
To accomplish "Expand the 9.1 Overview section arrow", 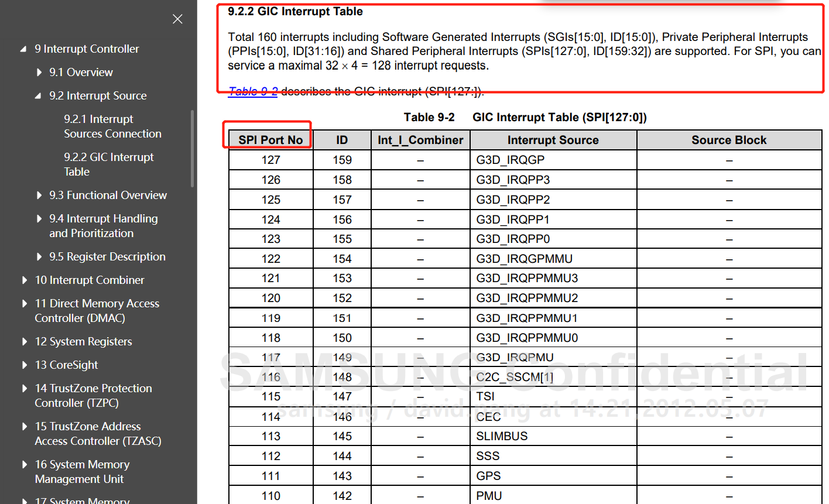I will [39, 73].
